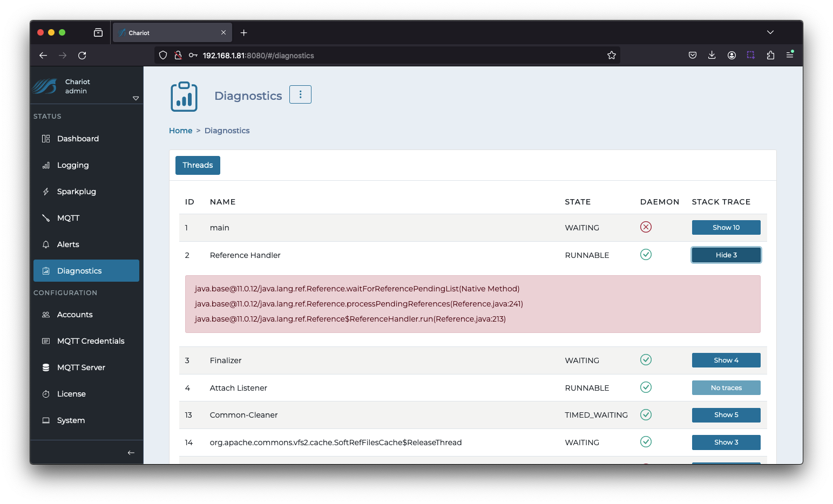The image size is (833, 504).
Task: Open the Alerts page
Action: point(86,244)
